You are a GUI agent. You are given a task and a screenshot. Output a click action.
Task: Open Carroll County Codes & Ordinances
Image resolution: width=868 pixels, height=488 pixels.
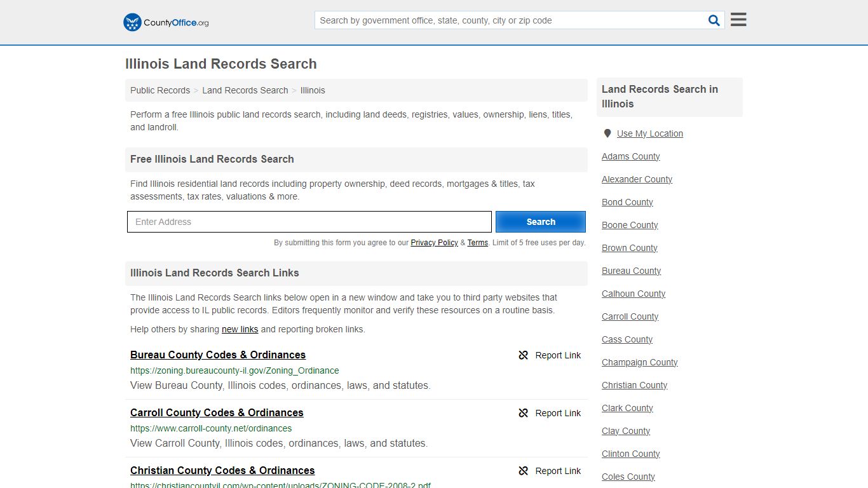pyautogui.click(x=217, y=412)
